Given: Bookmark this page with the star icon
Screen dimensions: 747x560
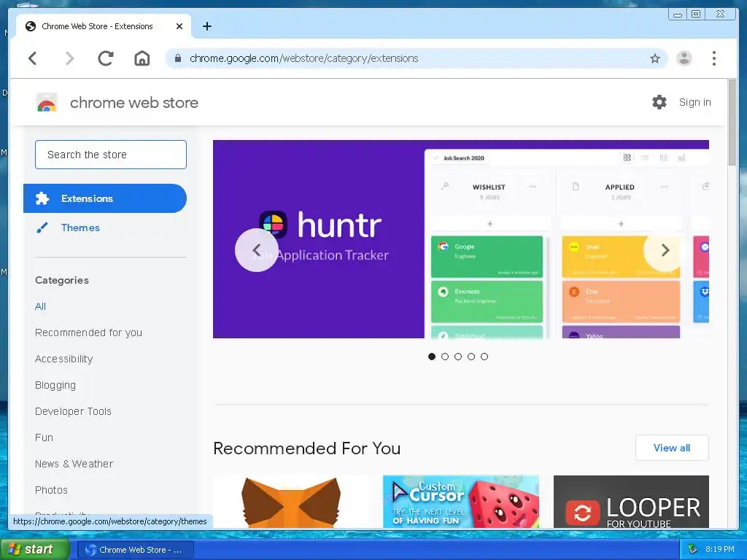Looking at the screenshot, I should [655, 58].
